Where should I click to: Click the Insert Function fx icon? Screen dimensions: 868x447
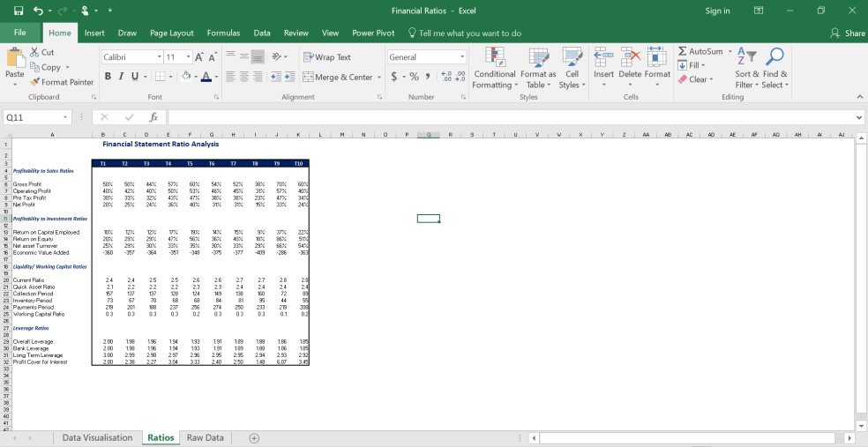(153, 117)
